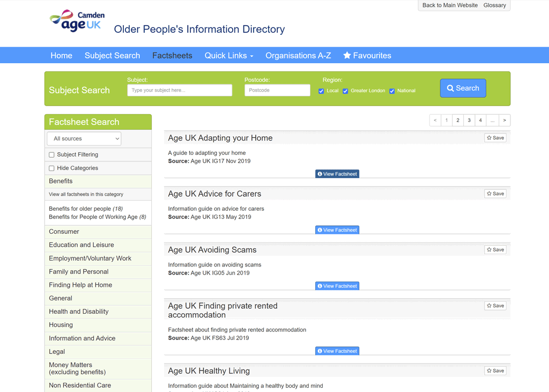Save the Adapting your Home factsheet
The width and height of the screenshot is (549, 392).
[x=495, y=138]
